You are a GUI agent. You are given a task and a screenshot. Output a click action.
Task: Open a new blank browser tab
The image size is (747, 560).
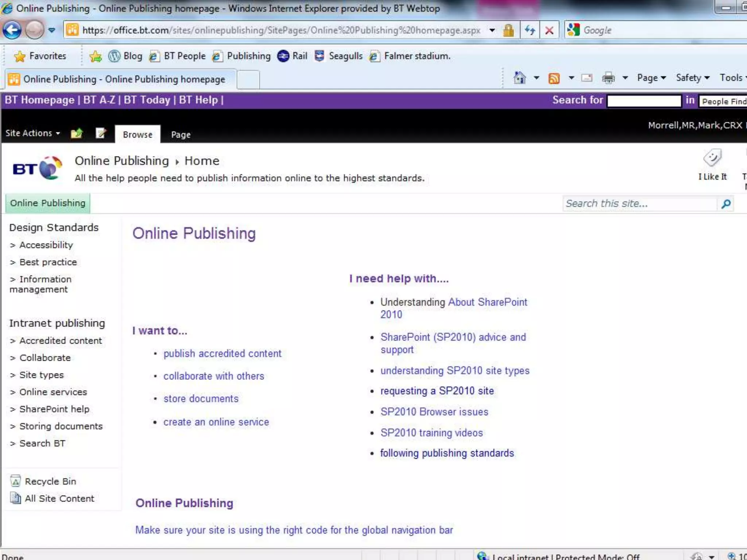pos(248,80)
